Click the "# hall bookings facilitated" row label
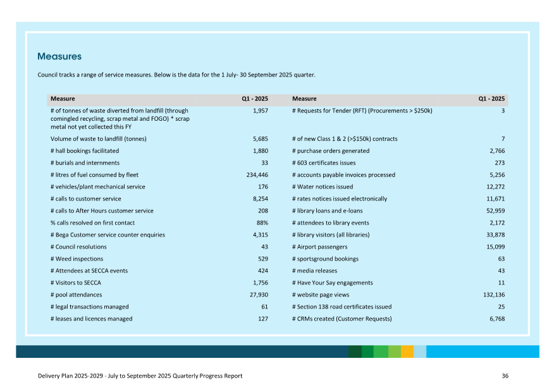554x392 pixels. (x=84, y=151)
